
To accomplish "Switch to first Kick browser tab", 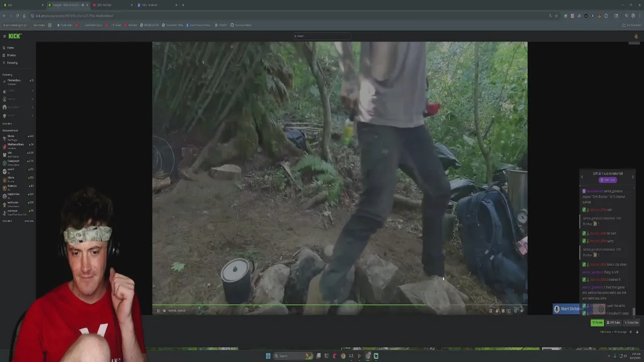I will pyautogui.click(x=23, y=5).
